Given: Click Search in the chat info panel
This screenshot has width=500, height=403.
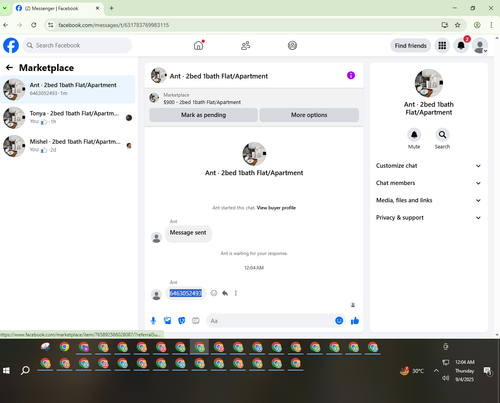Looking at the screenshot, I should point(442,135).
